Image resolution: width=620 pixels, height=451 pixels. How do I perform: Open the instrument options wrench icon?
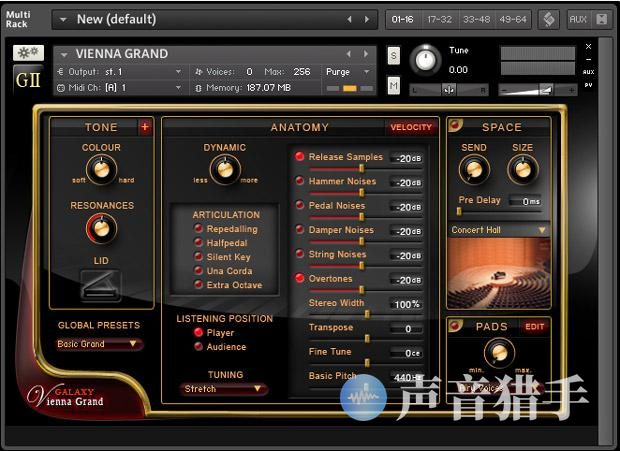(28, 53)
